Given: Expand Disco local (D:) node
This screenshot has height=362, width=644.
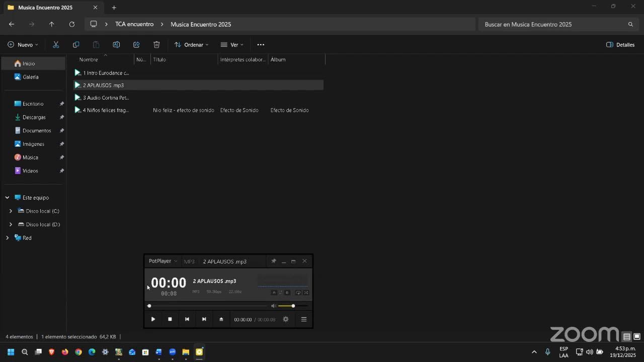Looking at the screenshot, I should pyautogui.click(x=11, y=224).
